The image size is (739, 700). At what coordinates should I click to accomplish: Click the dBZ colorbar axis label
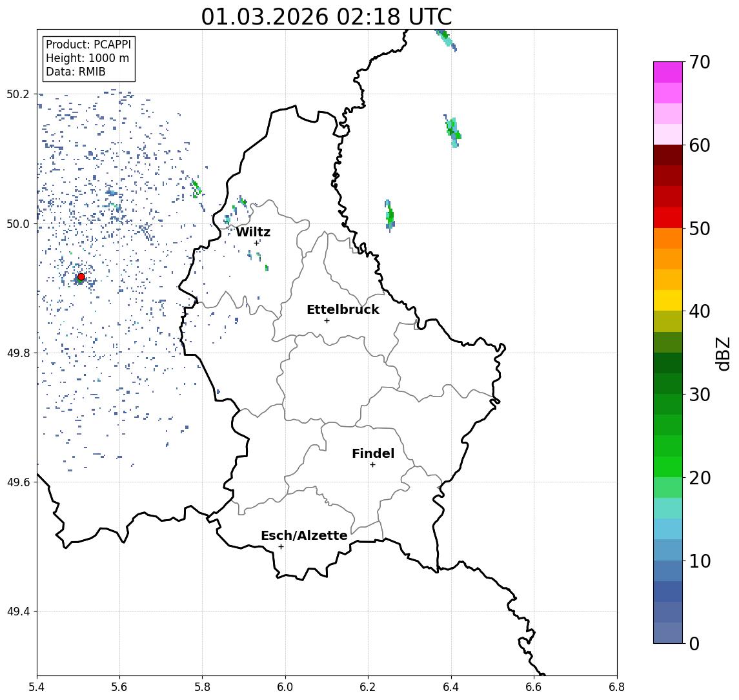tap(724, 353)
